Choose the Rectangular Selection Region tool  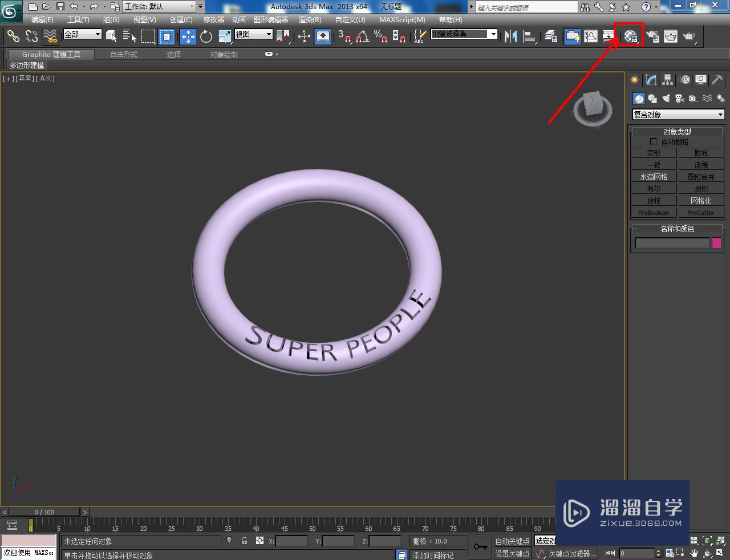click(x=148, y=36)
